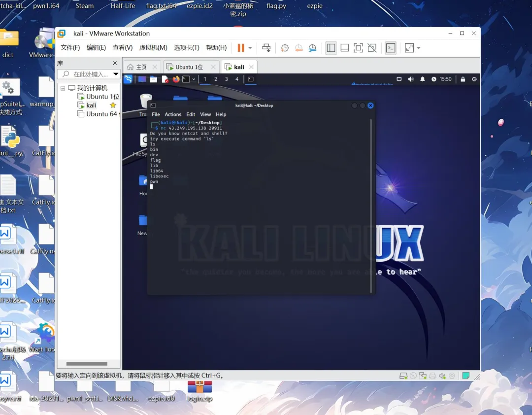Select the flag.py desktop file
The image size is (532, 415).
coord(276,6)
